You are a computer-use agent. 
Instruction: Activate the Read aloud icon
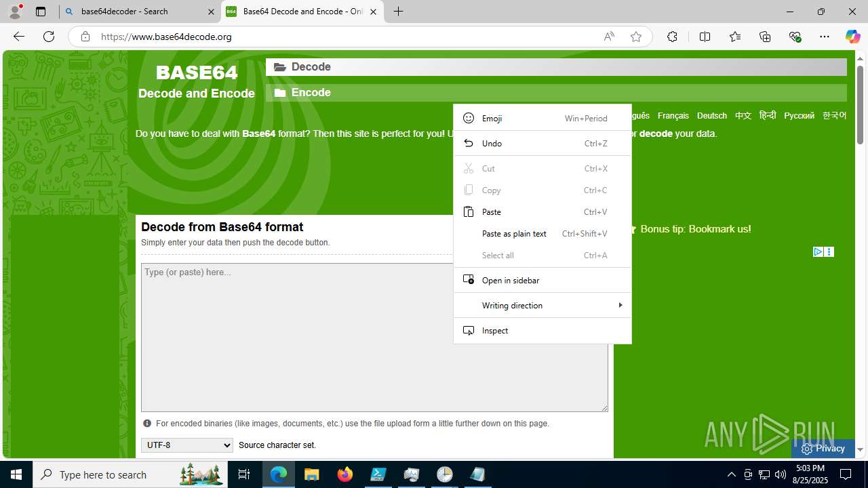(609, 37)
